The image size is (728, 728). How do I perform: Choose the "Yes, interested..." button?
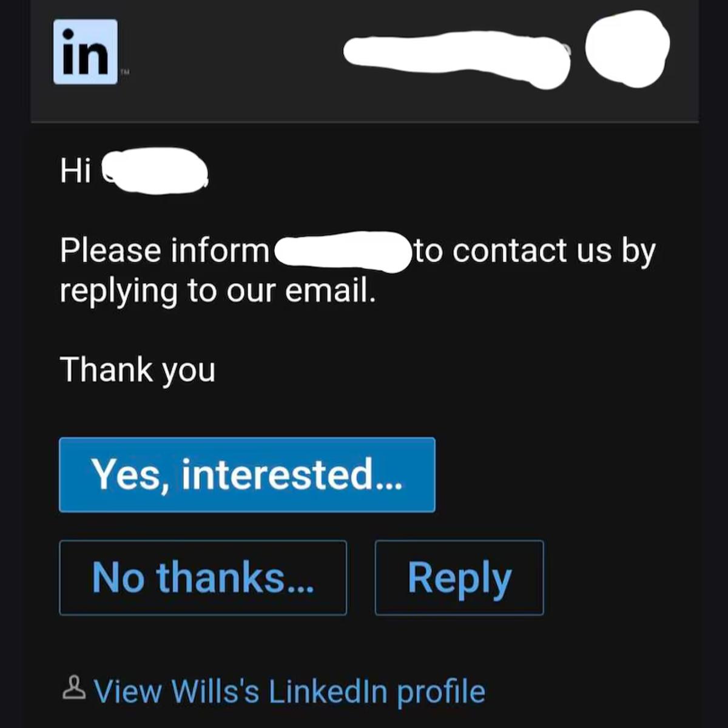tap(247, 475)
